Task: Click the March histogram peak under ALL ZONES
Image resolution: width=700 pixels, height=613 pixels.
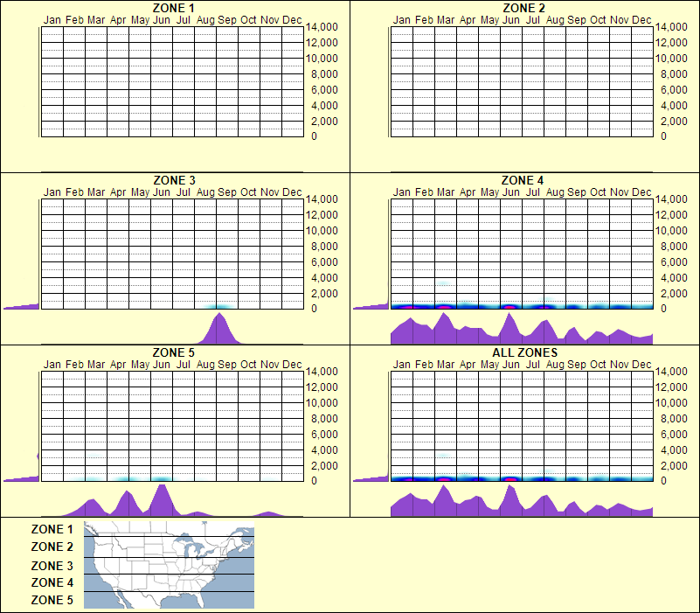Action: tap(443, 500)
